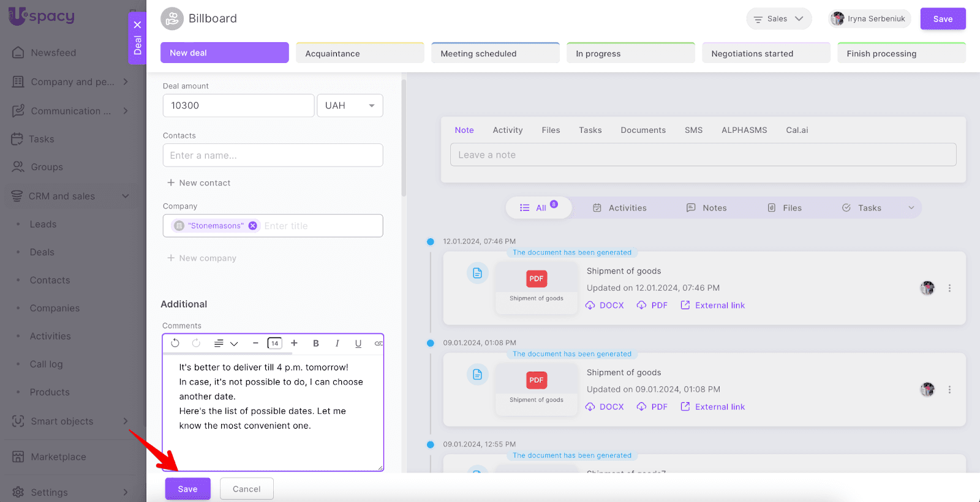This screenshot has height=502, width=980.
Task: Toggle bold formatting in comments editor
Action: point(316,343)
